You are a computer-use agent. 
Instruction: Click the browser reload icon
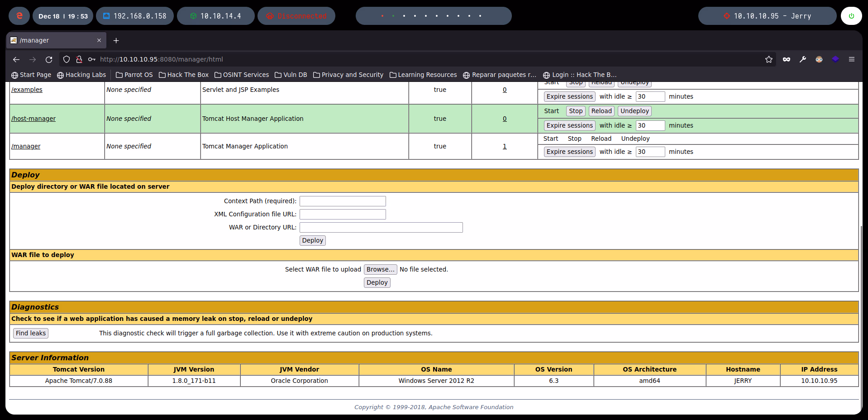tap(49, 59)
